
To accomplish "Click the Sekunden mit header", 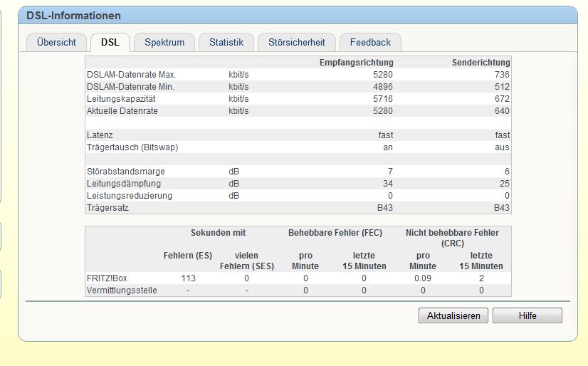I will pos(219,233).
